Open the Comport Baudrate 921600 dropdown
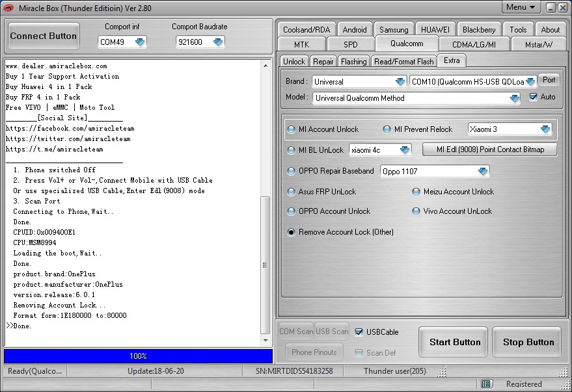The image size is (572, 392). point(200,42)
